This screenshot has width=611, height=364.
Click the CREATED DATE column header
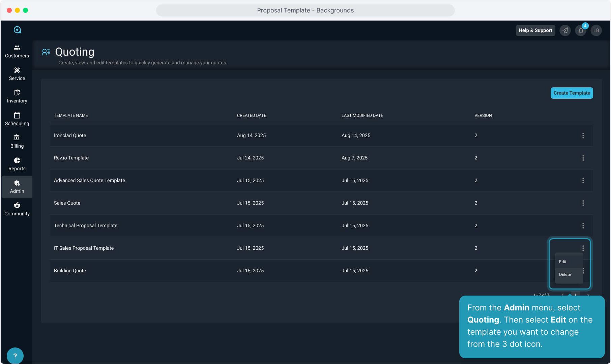click(252, 116)
